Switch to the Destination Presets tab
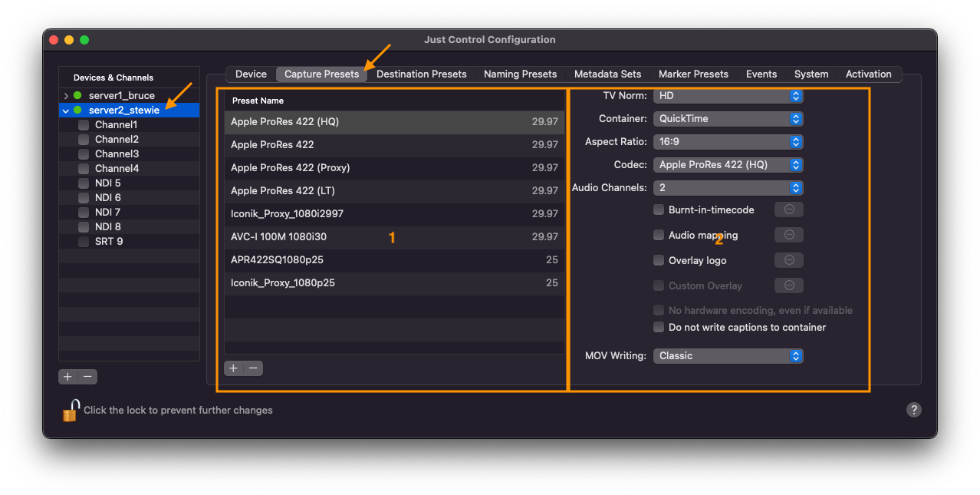The width and height of the screenshot is (980, 495). 421,74
